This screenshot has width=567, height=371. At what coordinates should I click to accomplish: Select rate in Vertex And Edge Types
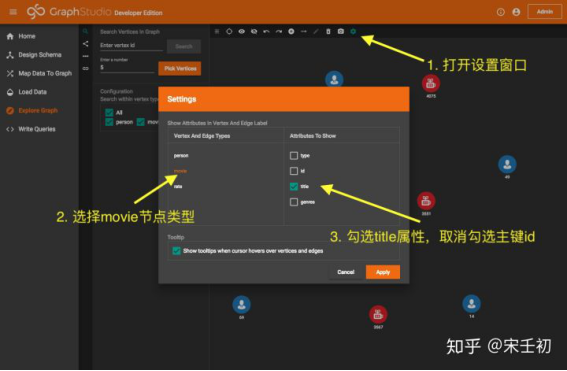pos(178,187)
